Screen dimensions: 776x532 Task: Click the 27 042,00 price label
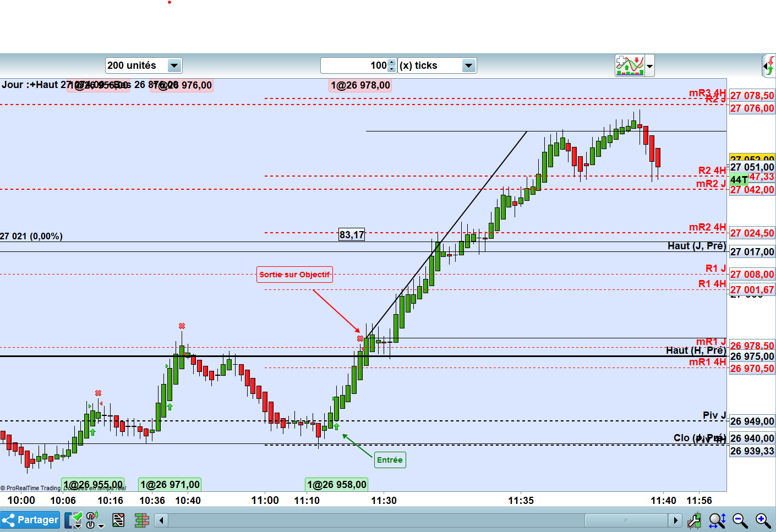point(752,190)
